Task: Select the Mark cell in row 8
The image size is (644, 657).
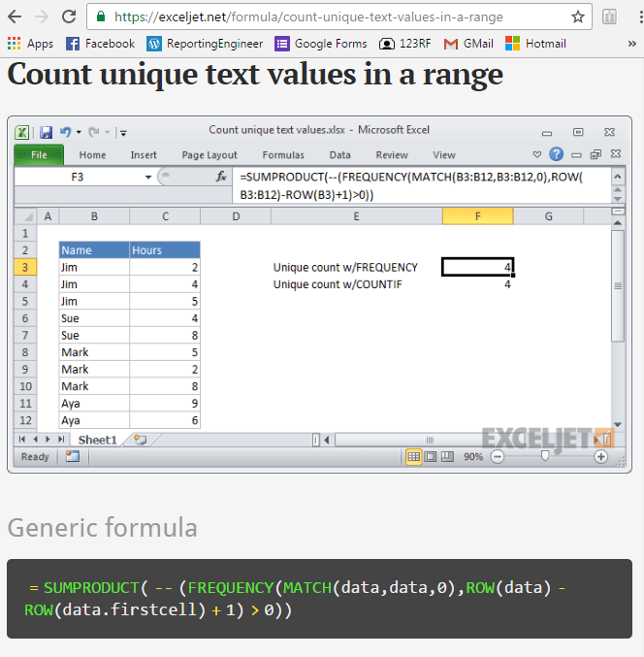Action: (94, 352)
